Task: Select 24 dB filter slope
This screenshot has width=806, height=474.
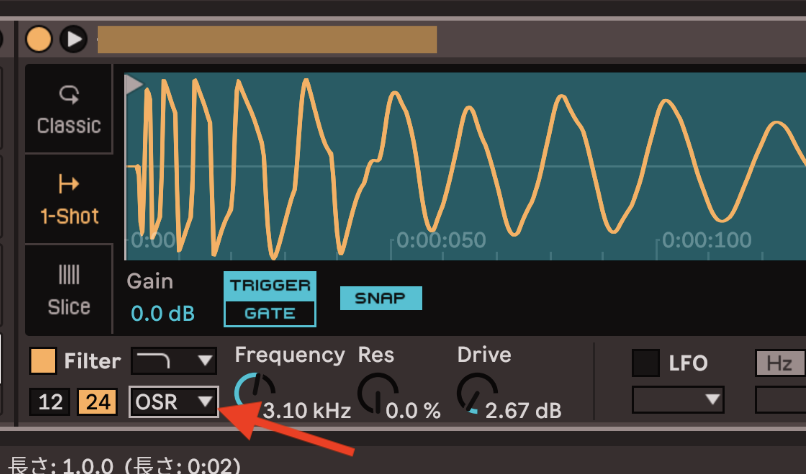Action: click(98, 402)
